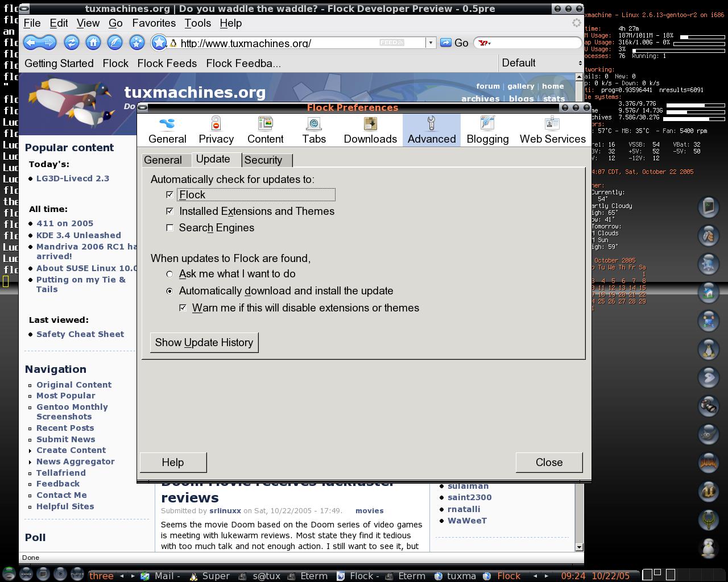Click the Help button in preferences
This screenshot has width=728, height=582.
(173, 463)
